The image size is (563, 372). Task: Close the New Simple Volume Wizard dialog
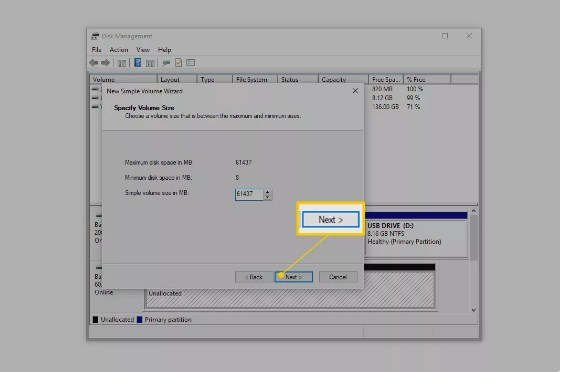click(355, 91)
